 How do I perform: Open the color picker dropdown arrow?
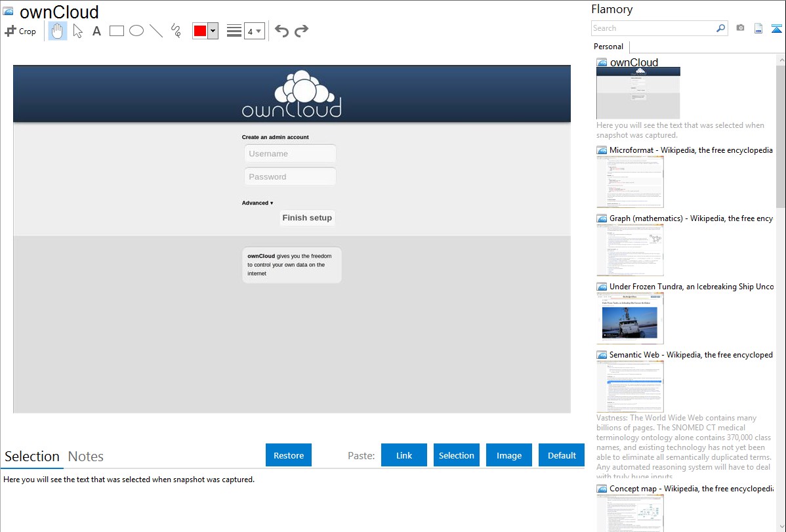pyautogui.click(x=213, y=31)
